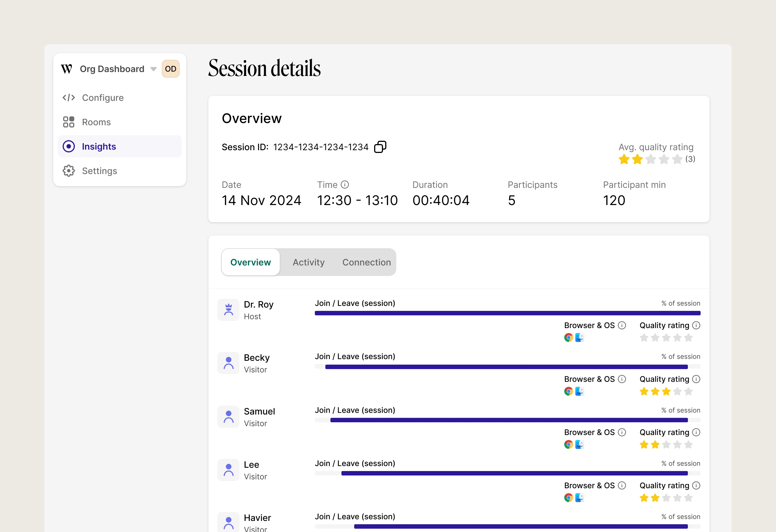Click the average quality rating stars
776x532 pixels.
(x=650, y=159)
